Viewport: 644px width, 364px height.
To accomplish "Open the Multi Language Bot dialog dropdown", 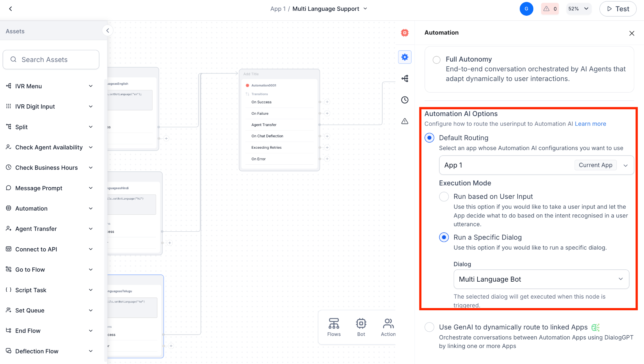I will coord(541,279).
